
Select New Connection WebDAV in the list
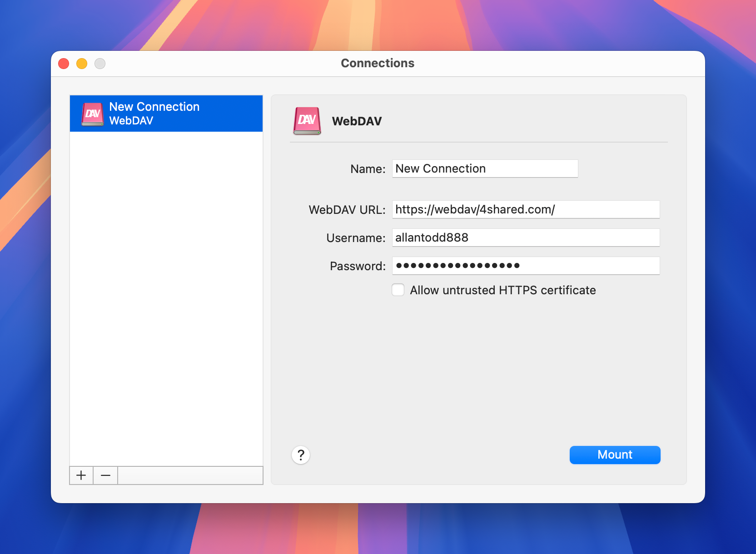coord(166,114)
